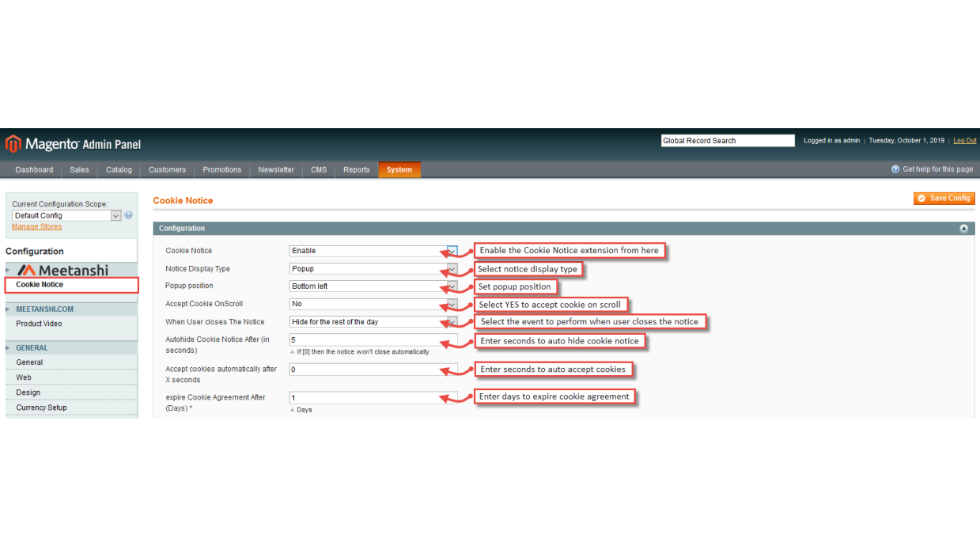Open the When User closes The Notice dropdown

pos(373,322)
